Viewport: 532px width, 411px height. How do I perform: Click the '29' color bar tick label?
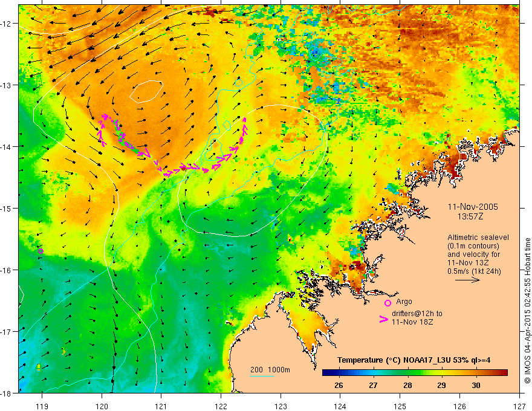[441, 385]
